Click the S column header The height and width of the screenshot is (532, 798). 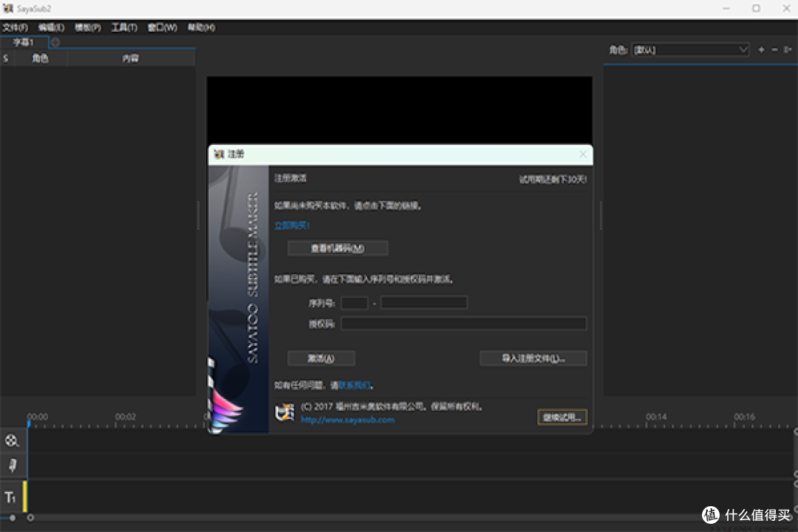(x=6, y=58)
